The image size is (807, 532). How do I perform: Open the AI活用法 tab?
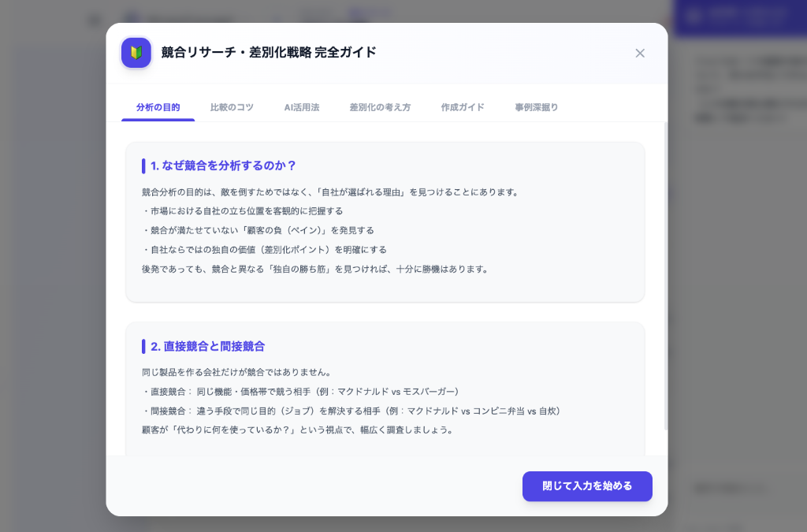(302, 107)
